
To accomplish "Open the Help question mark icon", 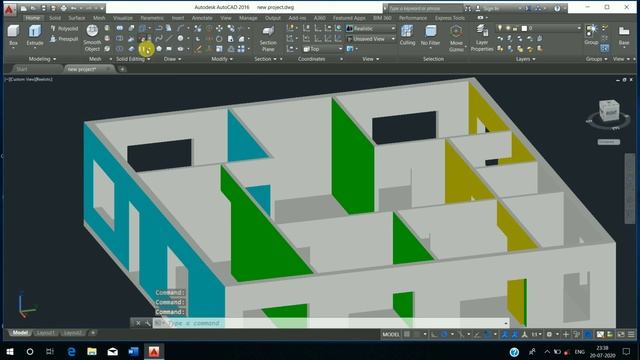I will (557, 8).
